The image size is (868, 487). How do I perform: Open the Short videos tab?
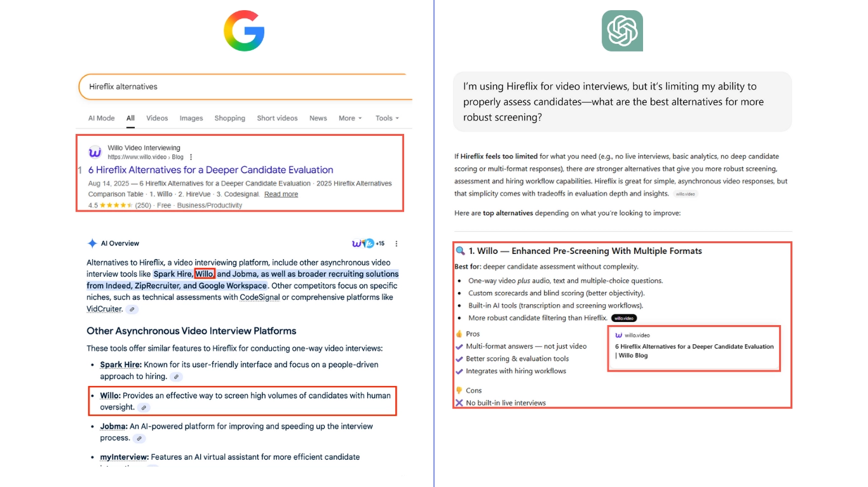pos(277,118)
